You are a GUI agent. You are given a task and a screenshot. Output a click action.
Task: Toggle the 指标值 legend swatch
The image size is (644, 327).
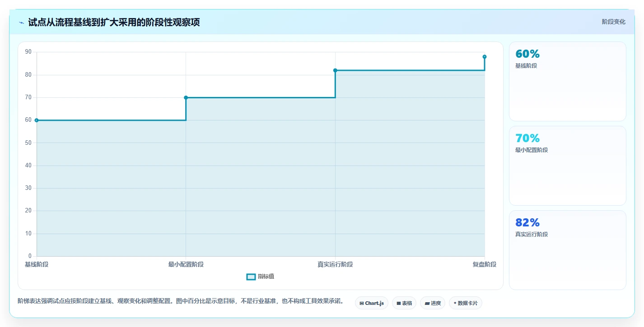tap(251, 276)
